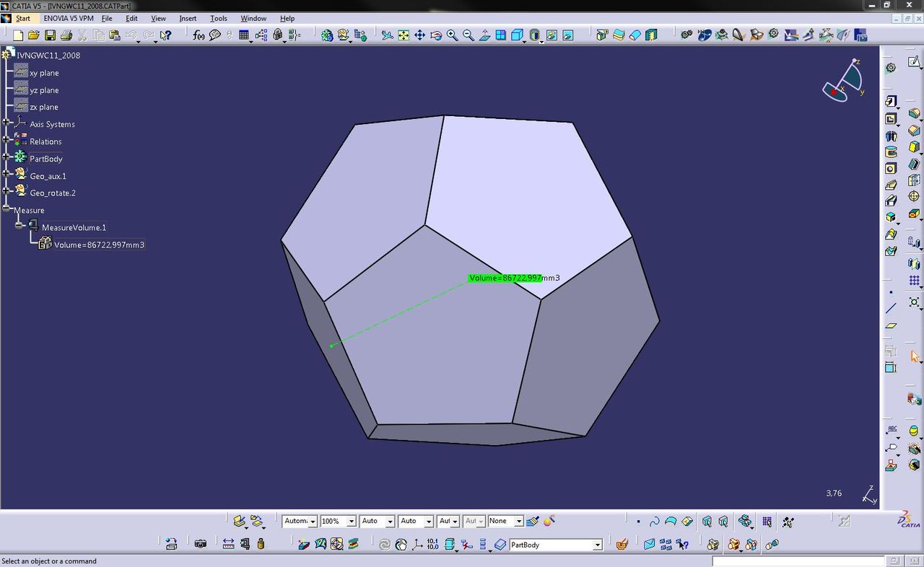Expand the Relations tree node
Image resolution: width=924 pixels, height=567 pixels.
tap(6, 141)
